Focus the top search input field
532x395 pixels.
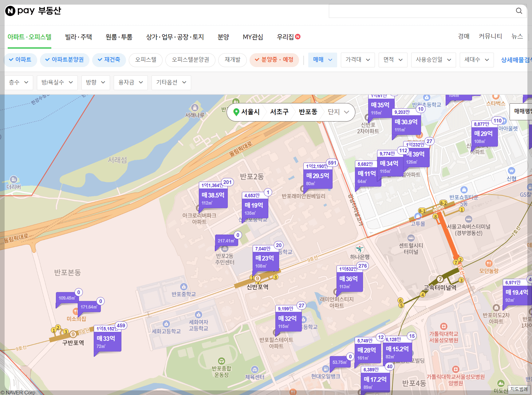click(x=422, y=11)
